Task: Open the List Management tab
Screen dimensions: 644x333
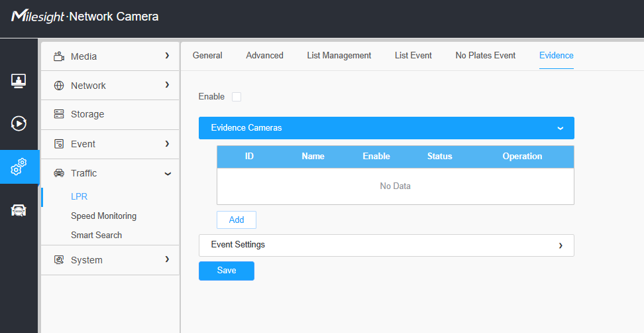Action: point(339,56)
